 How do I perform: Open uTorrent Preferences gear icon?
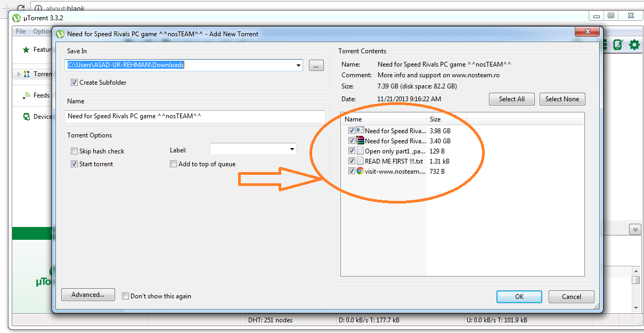pyautogui.click(x=634, y=45)
